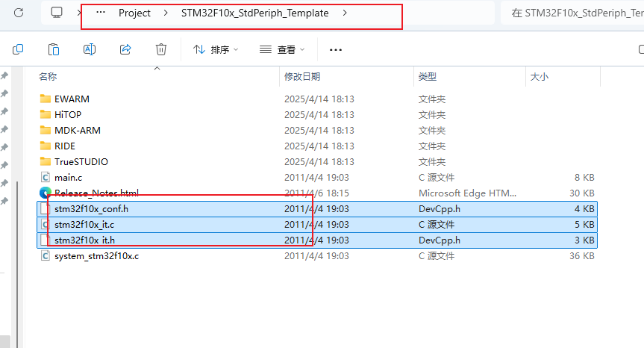Click the file name stm32f10x_it.c
Screen dimensions: 644x348
84,225
